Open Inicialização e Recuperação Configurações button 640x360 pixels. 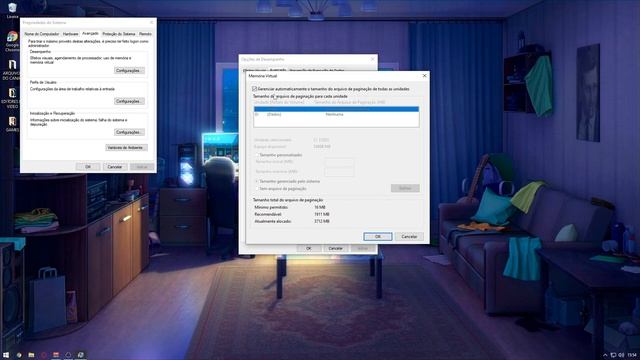pos(129,132)
